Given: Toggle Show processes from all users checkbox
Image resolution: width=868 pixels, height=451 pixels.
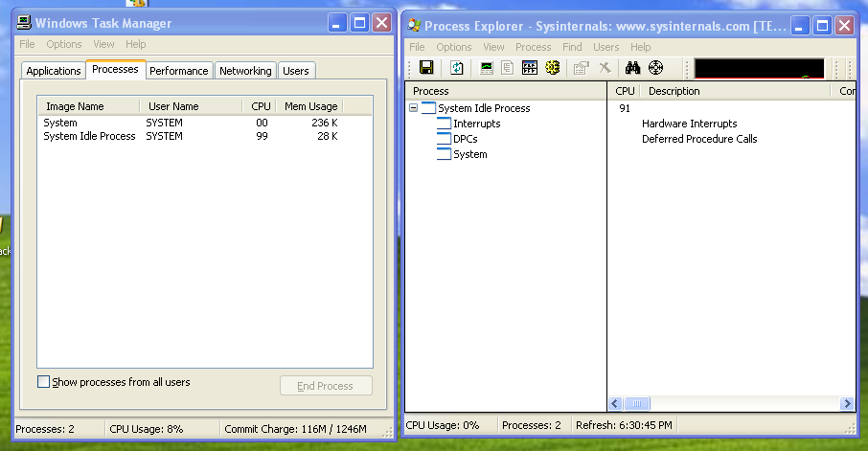Looking at the screenshot, I should pos(43,382).
